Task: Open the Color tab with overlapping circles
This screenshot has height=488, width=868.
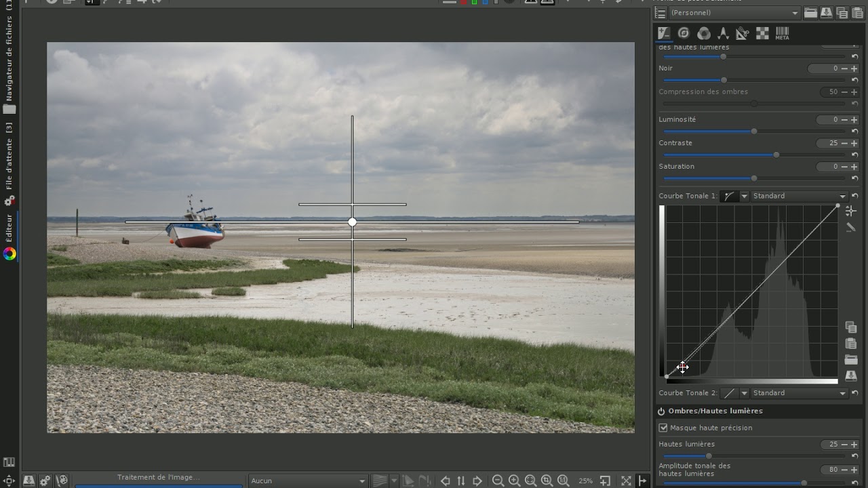Action: [x=704, y=33]
